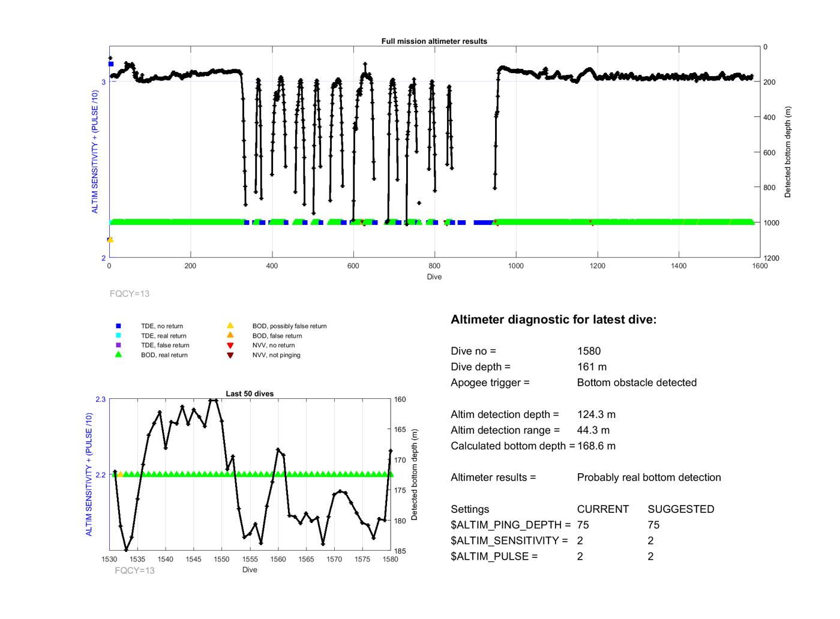Click the isolated black data point near dive 760 below the curves
The height and width of the screenshot is (619, 840).
click(419, 203)
